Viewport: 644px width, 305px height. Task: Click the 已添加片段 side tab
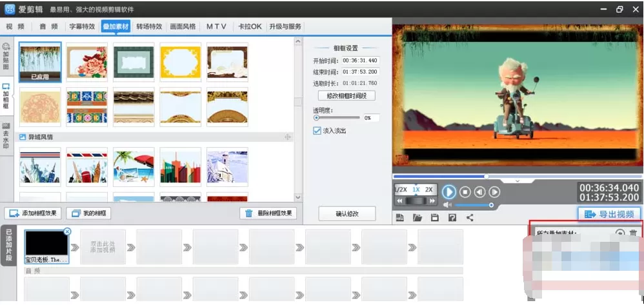tap(8, 246)
